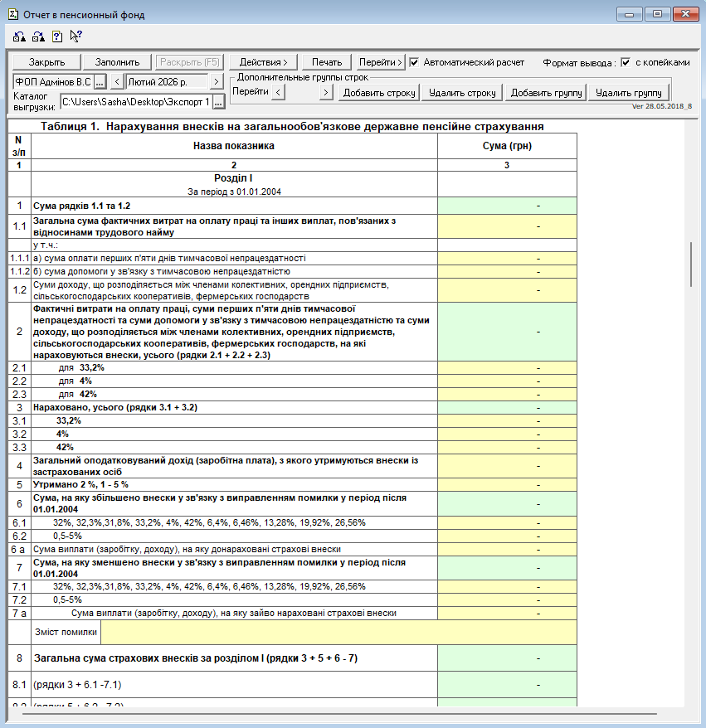Click the Печать button

click(x=327, y=62)
